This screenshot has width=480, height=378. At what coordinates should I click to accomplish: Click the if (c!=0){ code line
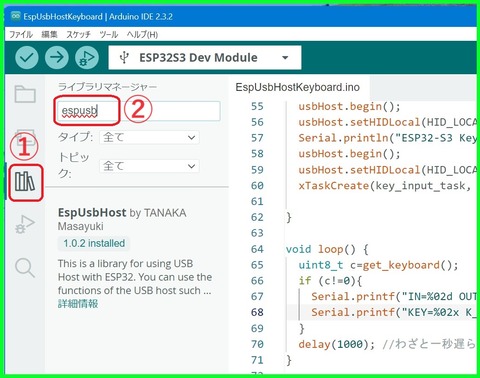[330, 281]
